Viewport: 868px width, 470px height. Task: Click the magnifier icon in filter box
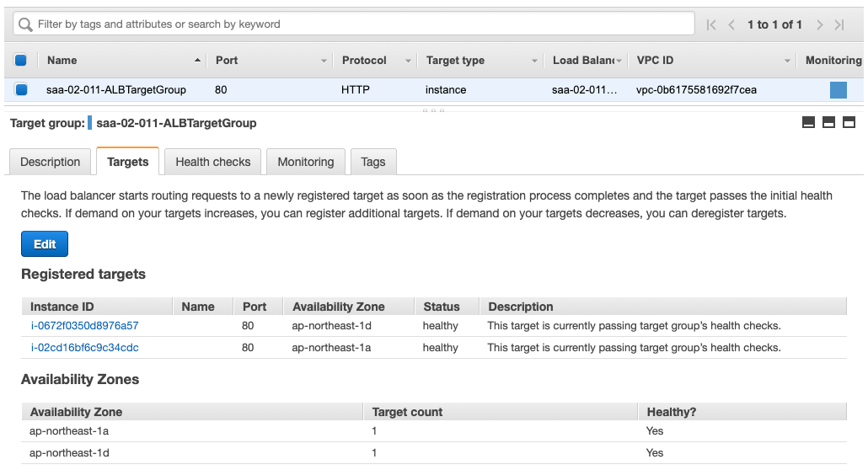(x=25, y=24)
